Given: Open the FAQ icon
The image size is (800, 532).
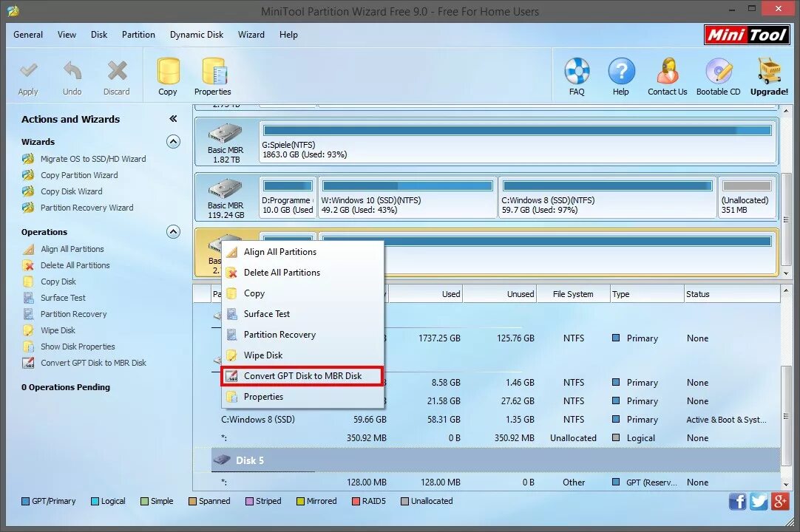Looking at the screenshot, I should pyautogui.click(x=577, y=75).
